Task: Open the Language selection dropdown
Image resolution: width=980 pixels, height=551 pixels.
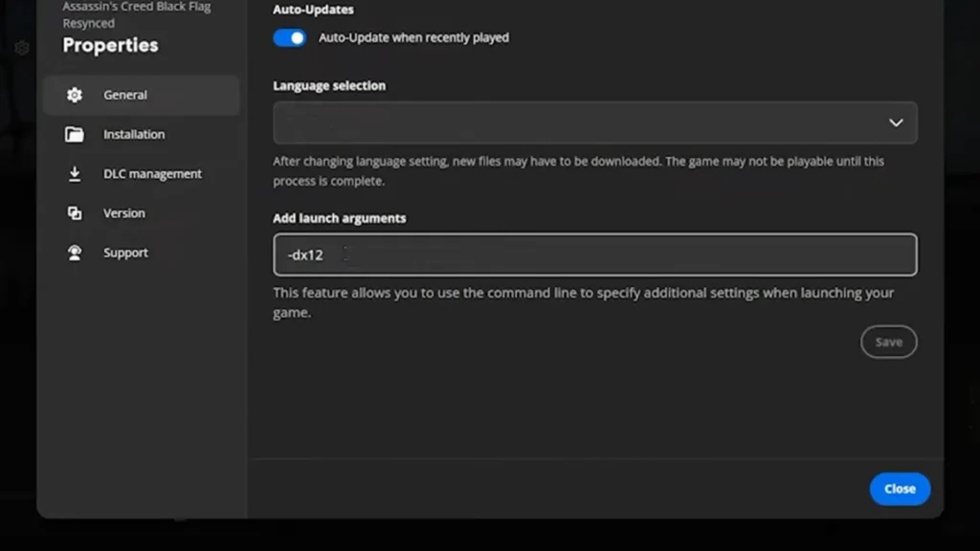Action: click(x=595, y=123)
